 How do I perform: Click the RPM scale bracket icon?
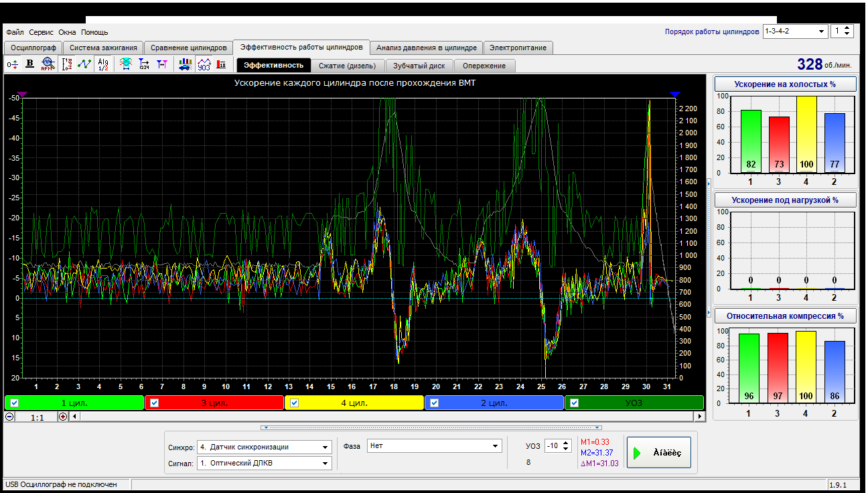[x=67, y=64]
